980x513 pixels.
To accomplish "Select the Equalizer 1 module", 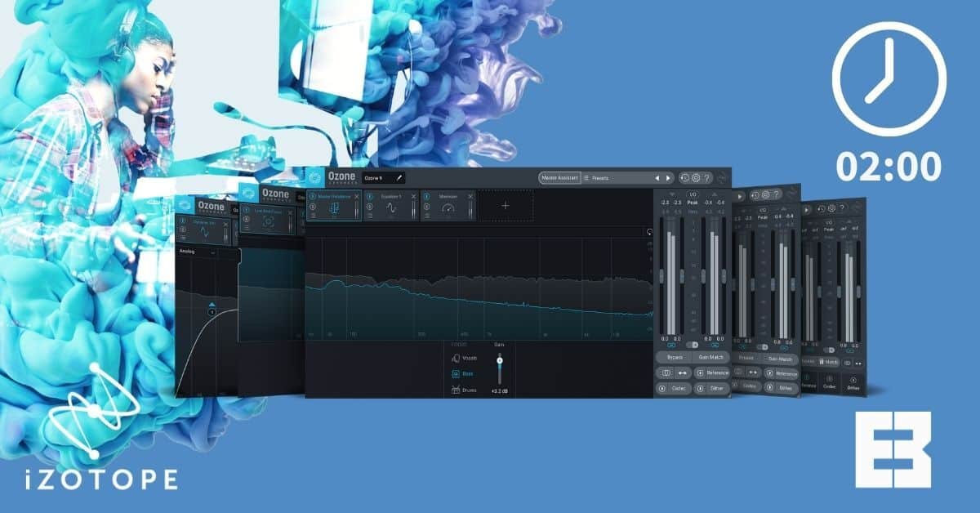I will pyautogui.click(x=390, y=205).
